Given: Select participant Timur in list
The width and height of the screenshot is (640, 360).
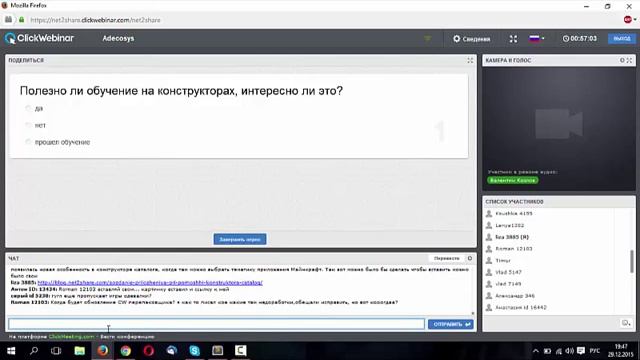Looking at the screenshot, I should pos(503,260).
